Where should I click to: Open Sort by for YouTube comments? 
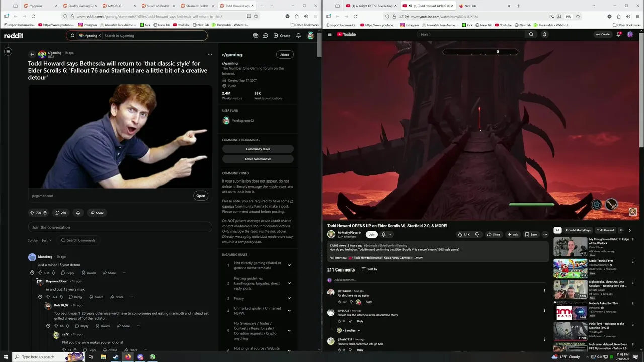(x=369, y=269)
